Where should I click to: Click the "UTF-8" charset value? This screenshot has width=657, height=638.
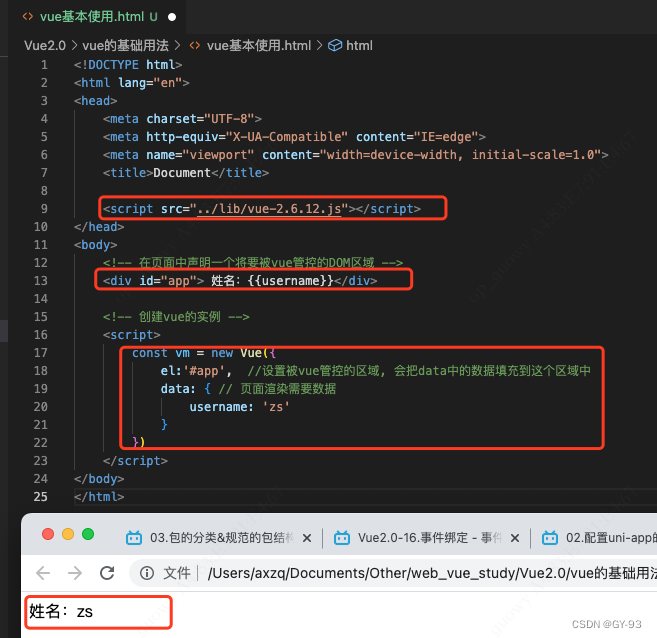tap(229, 119)
